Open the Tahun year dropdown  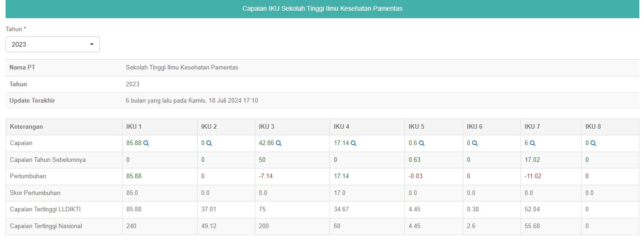(x=52, y=44)
